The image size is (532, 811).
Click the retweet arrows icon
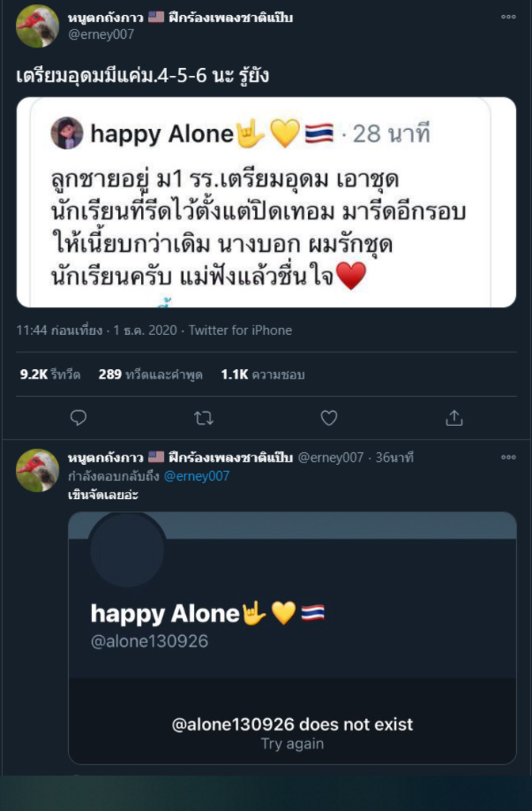(203, 418)
